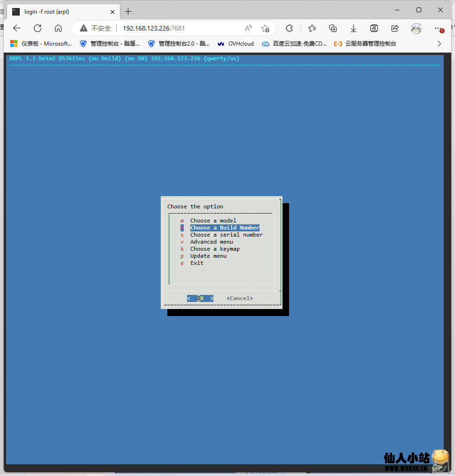Screen dimensions: 455x476
Task: Select 'Advanced menu' in the dialog
Action: pyautogui.click(x=212, y=242)
